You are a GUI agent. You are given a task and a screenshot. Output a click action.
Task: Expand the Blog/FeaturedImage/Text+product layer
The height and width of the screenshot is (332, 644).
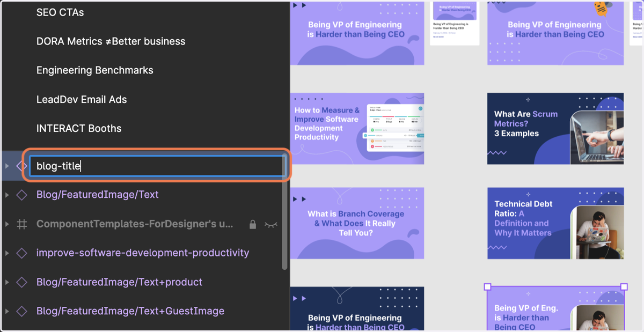(7, 282)
